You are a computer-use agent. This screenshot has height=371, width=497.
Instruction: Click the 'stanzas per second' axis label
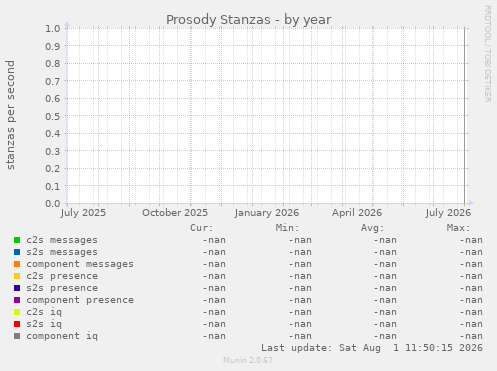coord(10,115)
